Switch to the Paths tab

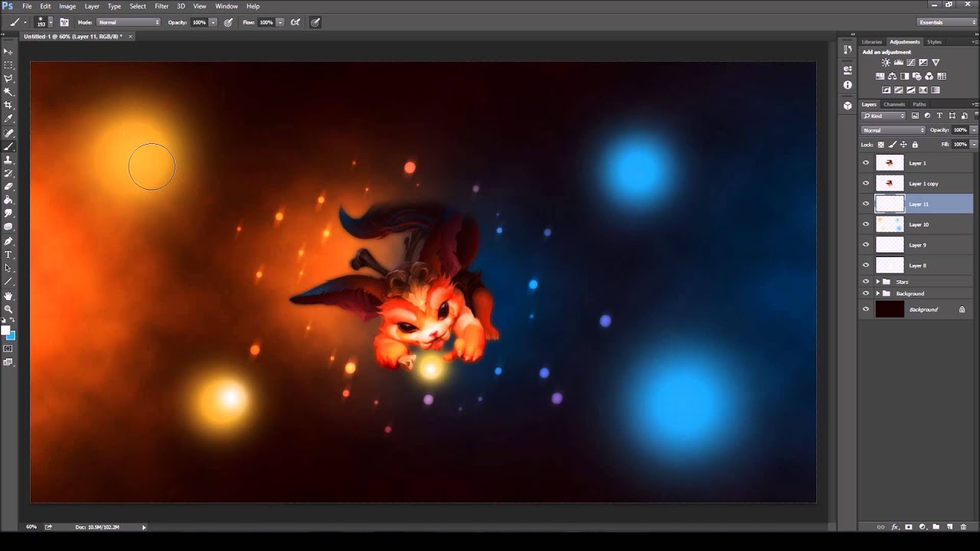coord(920,104)
